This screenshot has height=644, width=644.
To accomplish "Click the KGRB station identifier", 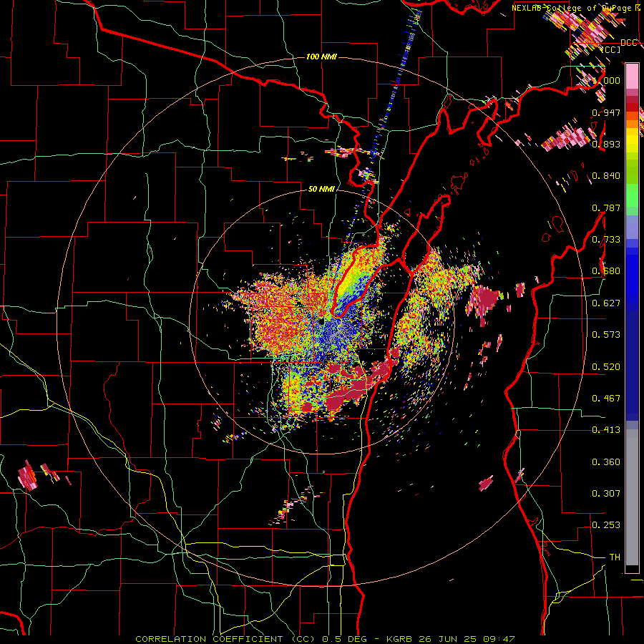I will (x=401, y=639).
